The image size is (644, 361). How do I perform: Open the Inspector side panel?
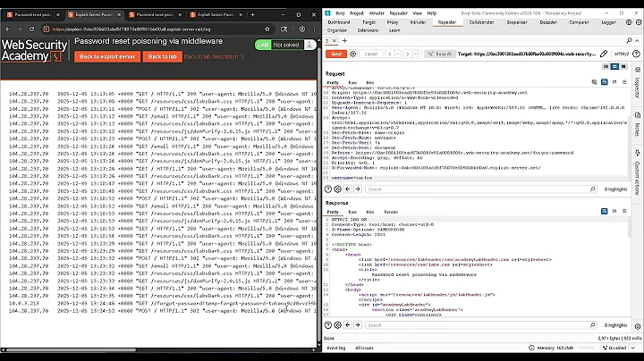point(638,83)
